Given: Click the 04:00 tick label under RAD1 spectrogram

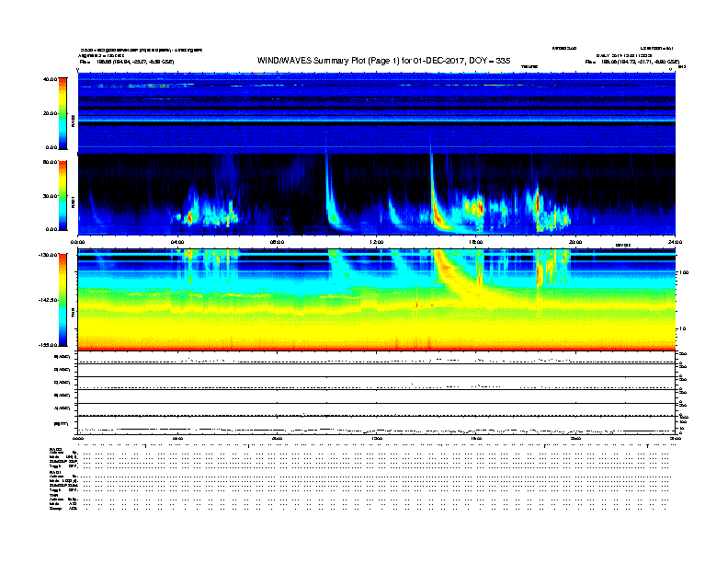Looking at the screenshot, I should coord(177,242).
